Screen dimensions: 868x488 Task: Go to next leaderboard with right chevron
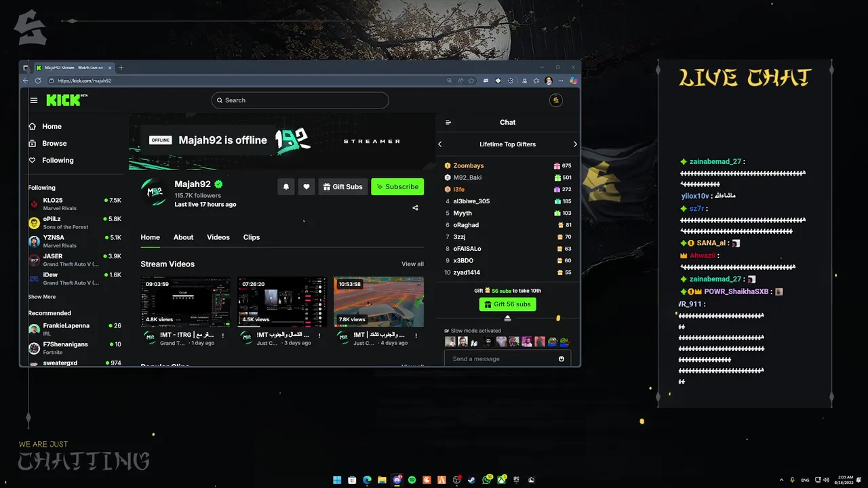click(575, 144)
